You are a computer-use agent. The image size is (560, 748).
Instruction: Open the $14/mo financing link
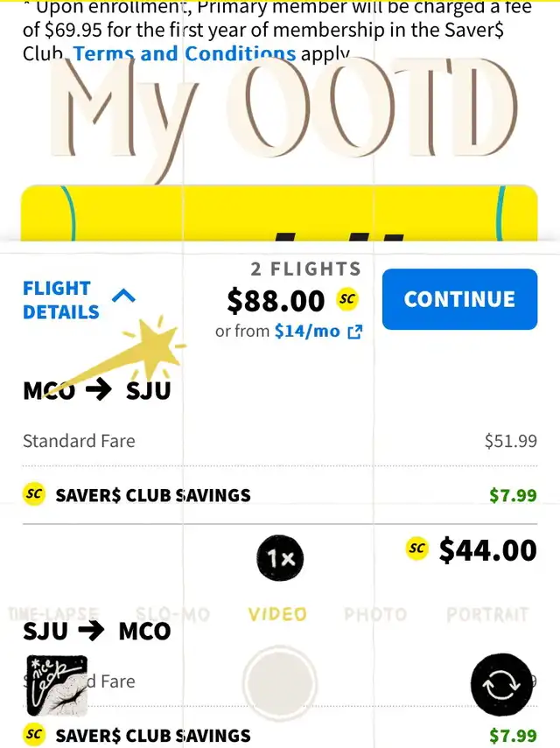coord(307,331)
